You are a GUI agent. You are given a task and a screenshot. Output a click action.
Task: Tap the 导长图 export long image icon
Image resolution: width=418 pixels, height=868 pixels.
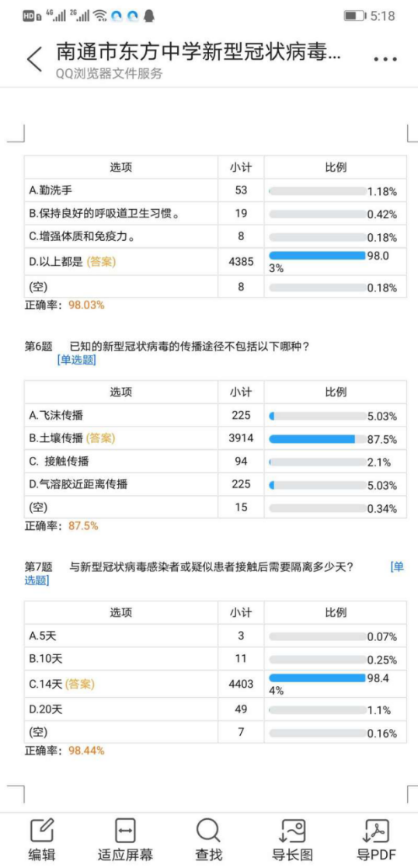[292, 830]
